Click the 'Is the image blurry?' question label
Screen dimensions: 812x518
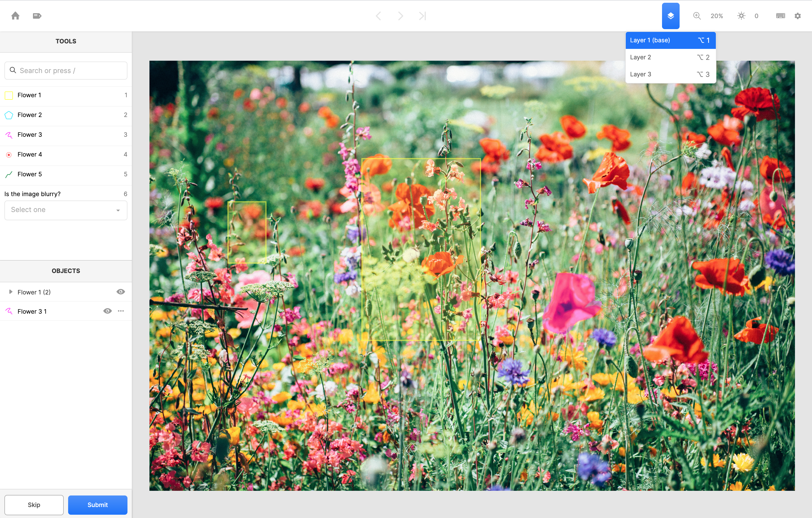click(x=32, y=194)
